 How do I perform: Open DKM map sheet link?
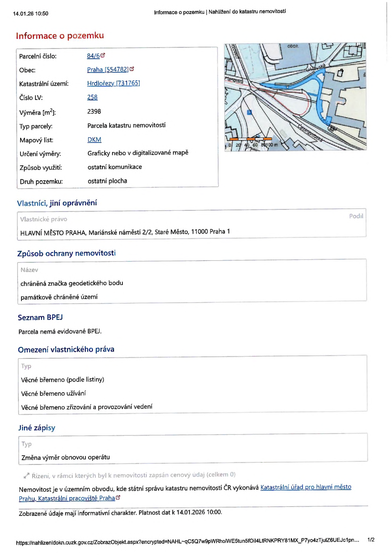point(94,139)
